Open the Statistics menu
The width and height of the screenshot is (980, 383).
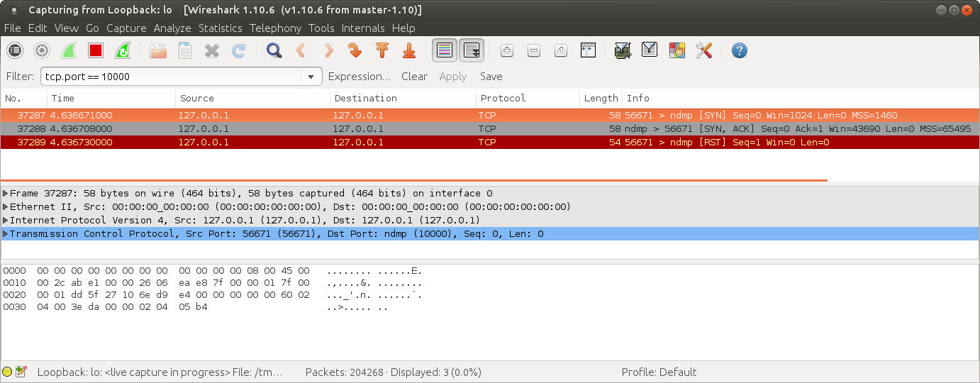click(220, 28)
